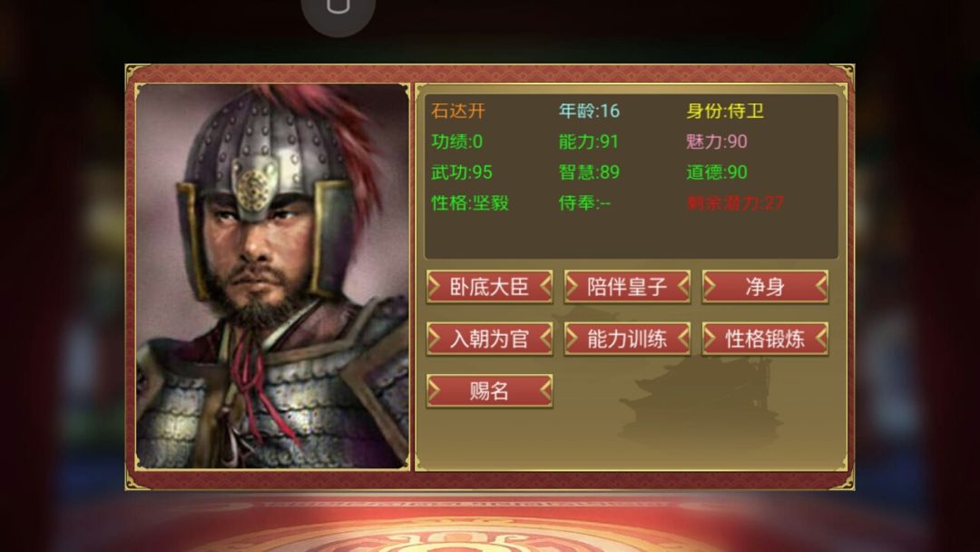Choose the 净身 button
The width and height of the screenshot is (980, 552).
[x=765, y=287]
